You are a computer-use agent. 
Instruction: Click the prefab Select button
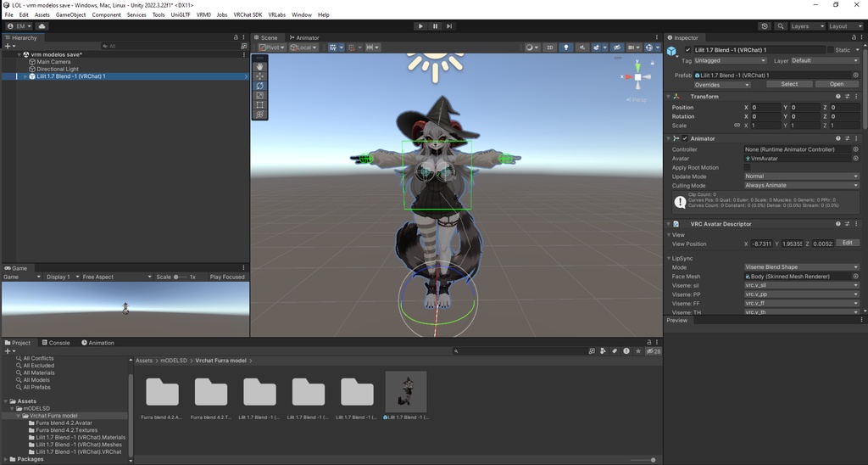coord(789,84)
